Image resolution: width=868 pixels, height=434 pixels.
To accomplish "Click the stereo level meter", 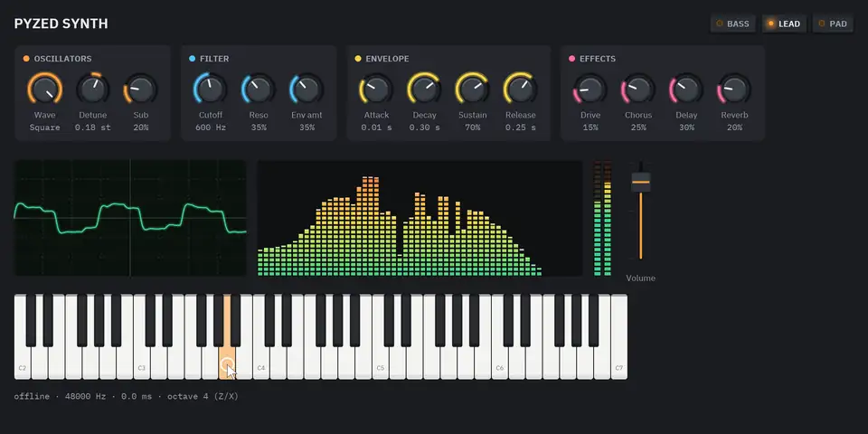I will click(602, 218).
